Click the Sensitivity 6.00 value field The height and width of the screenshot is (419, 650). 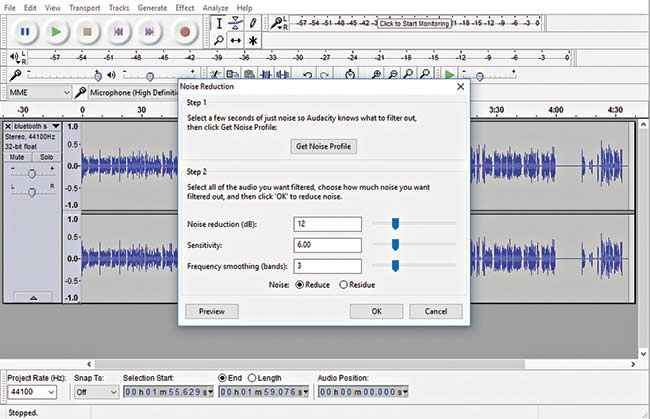coord(327,245)
